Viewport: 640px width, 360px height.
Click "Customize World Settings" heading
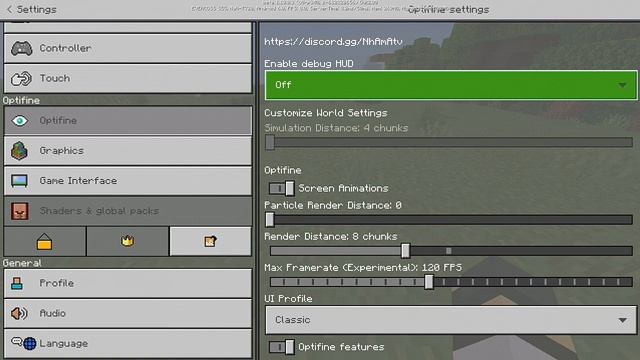pos(326,113)
